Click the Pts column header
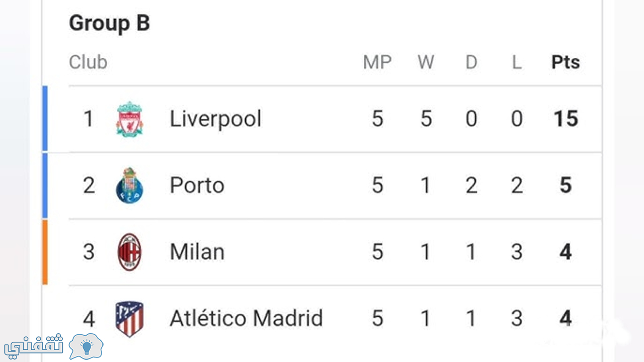Image resolution: width=644 pixels, height=362 pixels. point(566,62)
